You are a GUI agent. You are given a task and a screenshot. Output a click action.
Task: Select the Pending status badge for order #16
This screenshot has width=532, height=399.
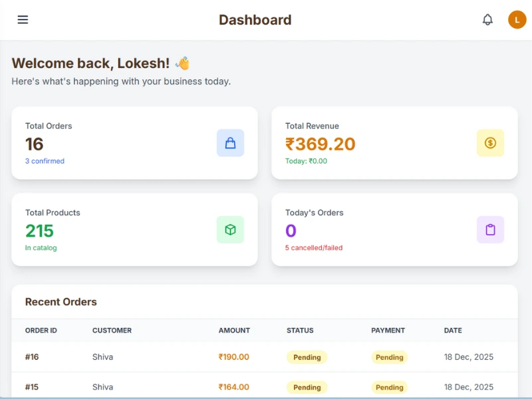tap(307, 357)
